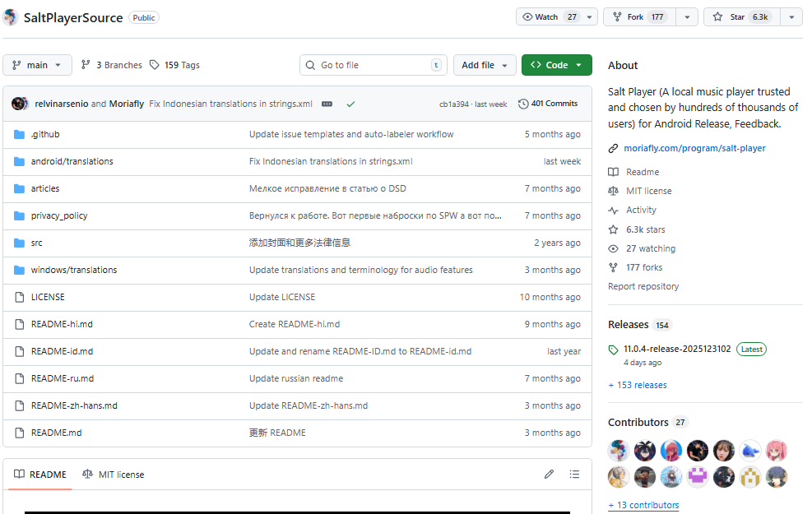Open moriafly.com/program/salt-player link
This screenshot has height=514, width=812.
(694, 148)
